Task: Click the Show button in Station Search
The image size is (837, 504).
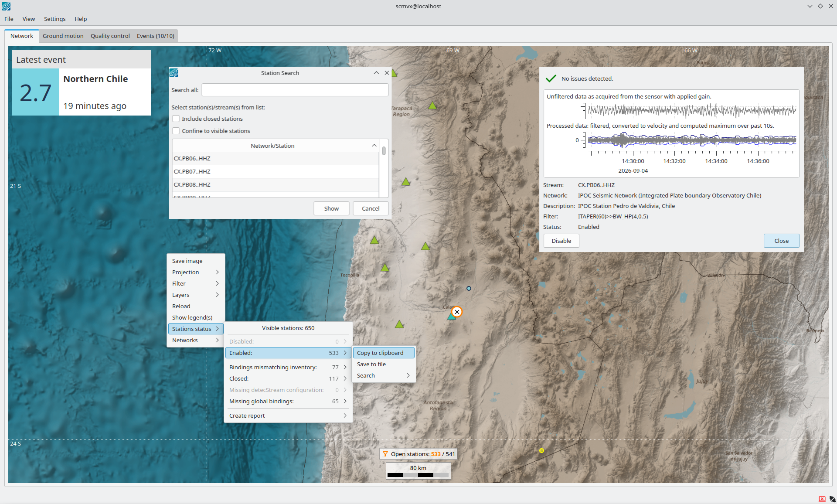Action: (x=331, y=208)
